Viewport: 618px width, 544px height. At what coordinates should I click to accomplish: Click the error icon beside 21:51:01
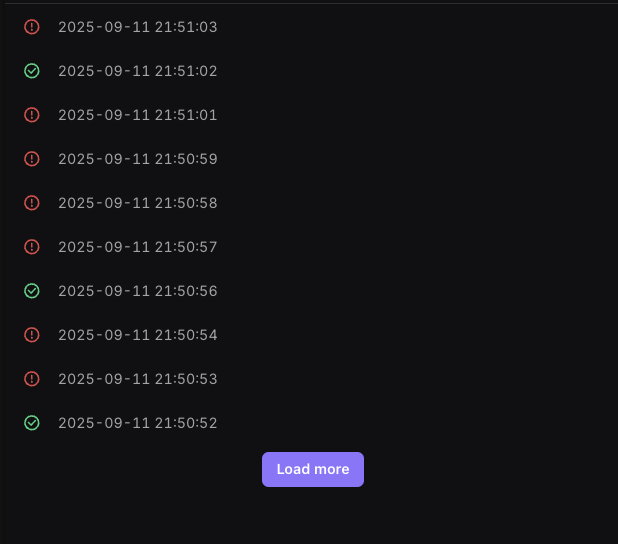[x=32, y=115]
